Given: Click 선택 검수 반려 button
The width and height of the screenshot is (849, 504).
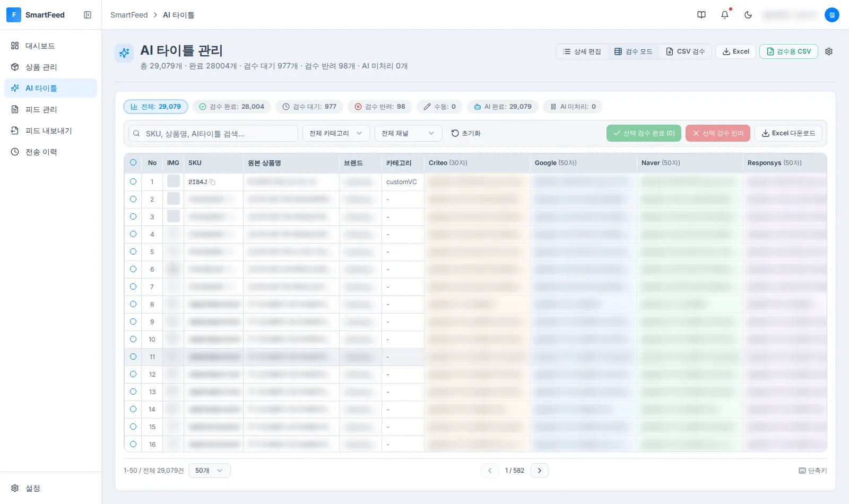Looking at the screenshot, I should point(718,133).
